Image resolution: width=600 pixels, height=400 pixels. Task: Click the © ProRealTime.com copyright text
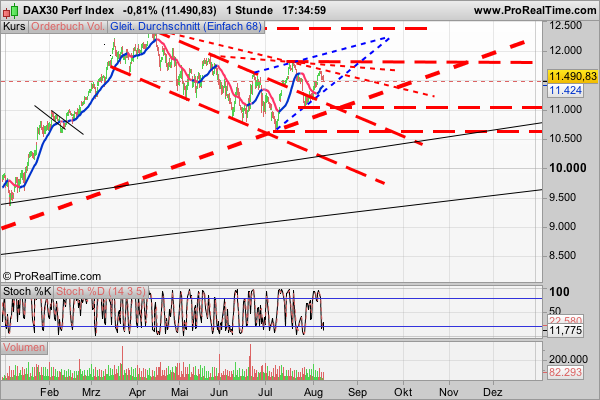coord(52,276)
